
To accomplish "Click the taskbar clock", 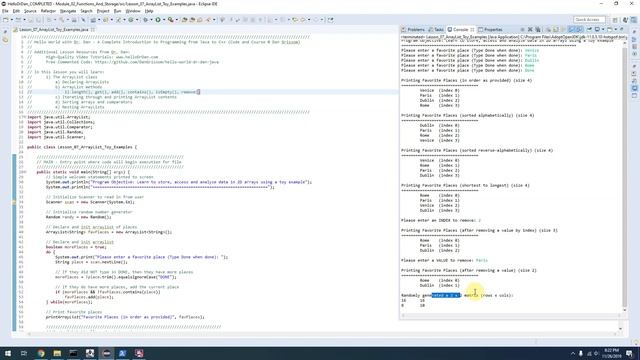I will (611, 353).
